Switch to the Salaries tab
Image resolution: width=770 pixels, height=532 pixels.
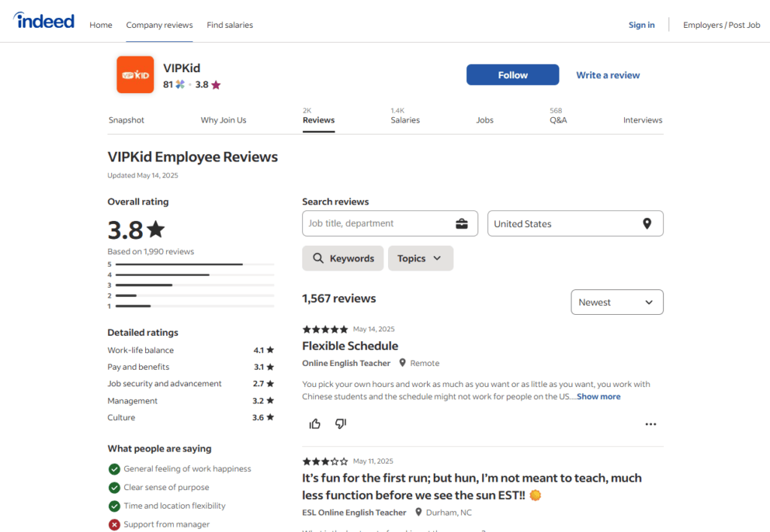pyautogui.click(x=405, y=120)
